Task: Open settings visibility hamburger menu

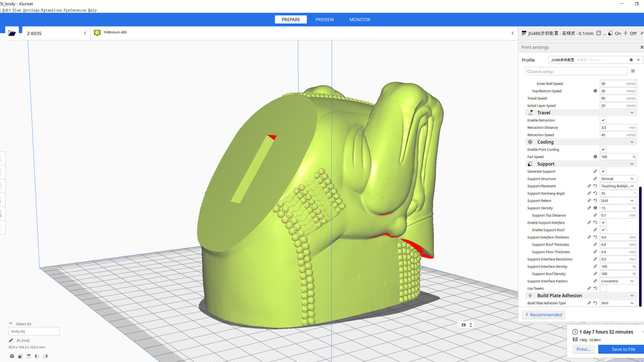Action: pos(633,71)
